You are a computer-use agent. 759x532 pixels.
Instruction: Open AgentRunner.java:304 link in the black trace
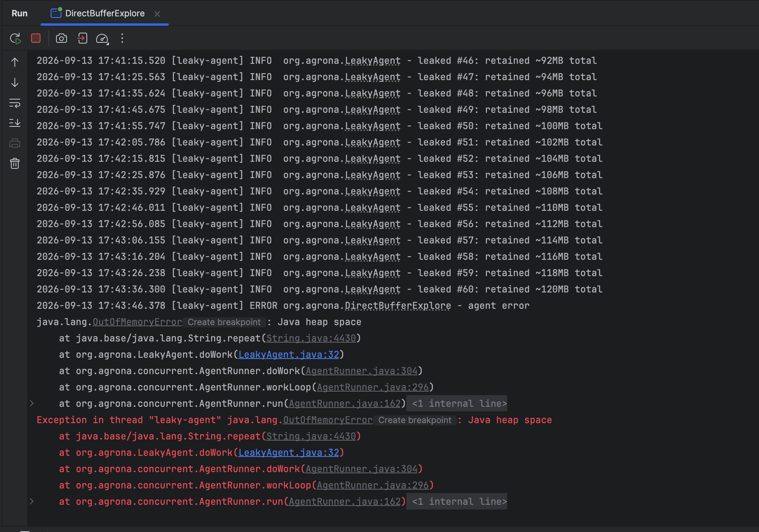pyautogui.click(x=362, y=371)
